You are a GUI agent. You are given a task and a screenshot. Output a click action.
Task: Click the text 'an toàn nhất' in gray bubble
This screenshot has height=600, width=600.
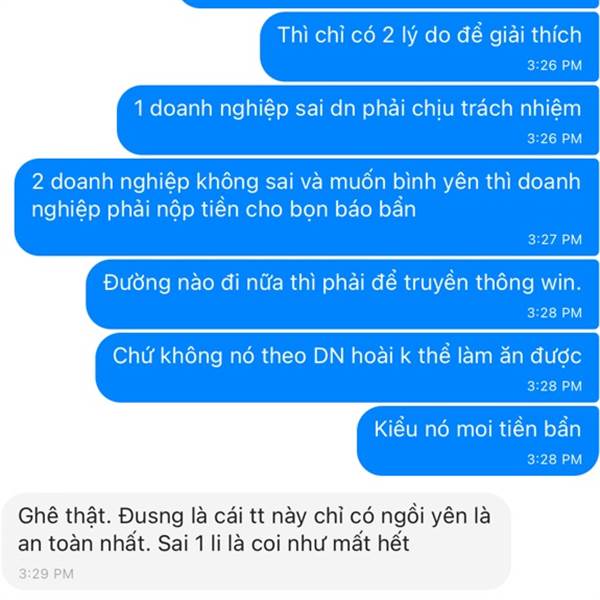tap(84, 543)
